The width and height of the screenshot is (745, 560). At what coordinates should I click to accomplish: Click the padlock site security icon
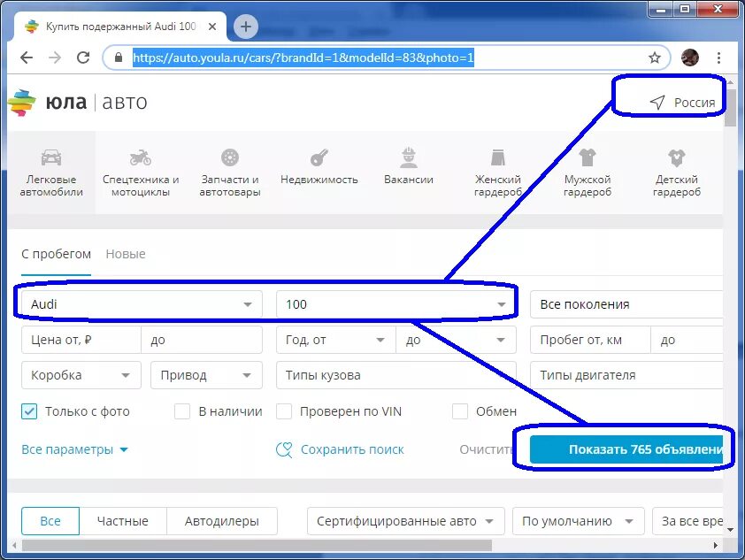point(119,58)
